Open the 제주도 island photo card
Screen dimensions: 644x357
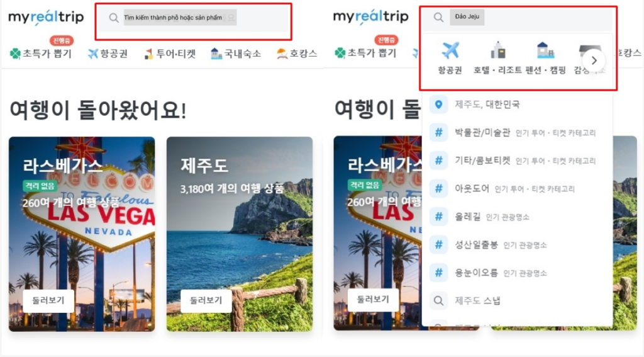click(x=240, y=234)
